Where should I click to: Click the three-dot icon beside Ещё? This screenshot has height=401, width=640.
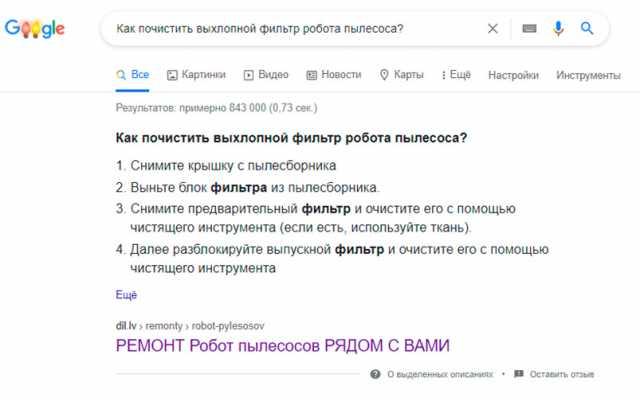pos(444,75)
